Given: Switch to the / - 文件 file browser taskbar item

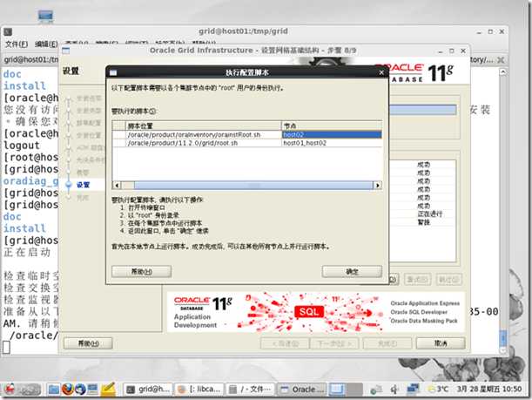Looking at the screenshot, I should (x=251, y=390).
